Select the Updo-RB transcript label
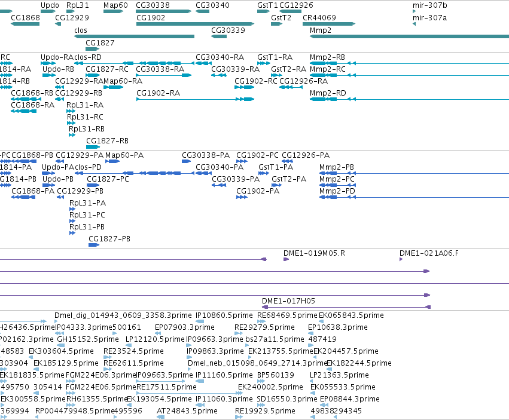 pos(58,69)
